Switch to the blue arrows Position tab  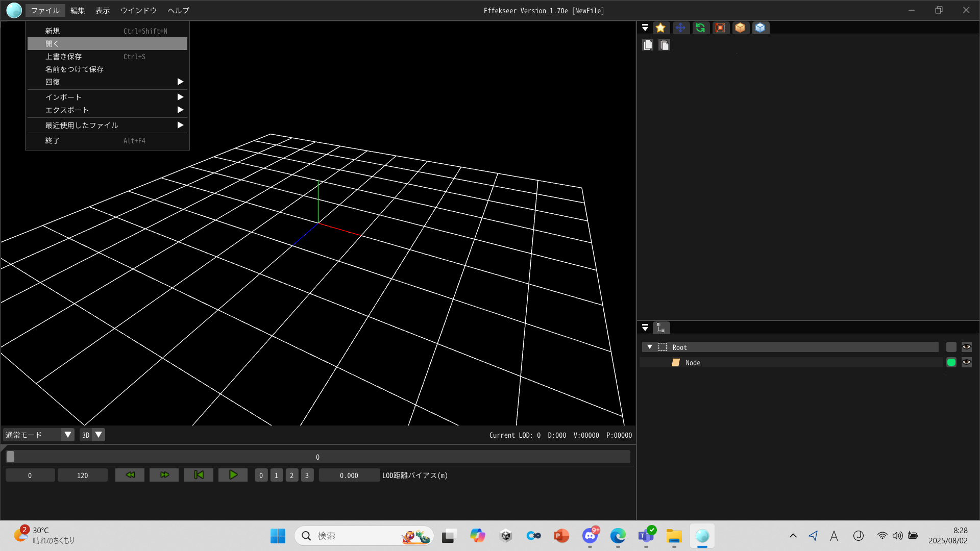click(680, 28)
